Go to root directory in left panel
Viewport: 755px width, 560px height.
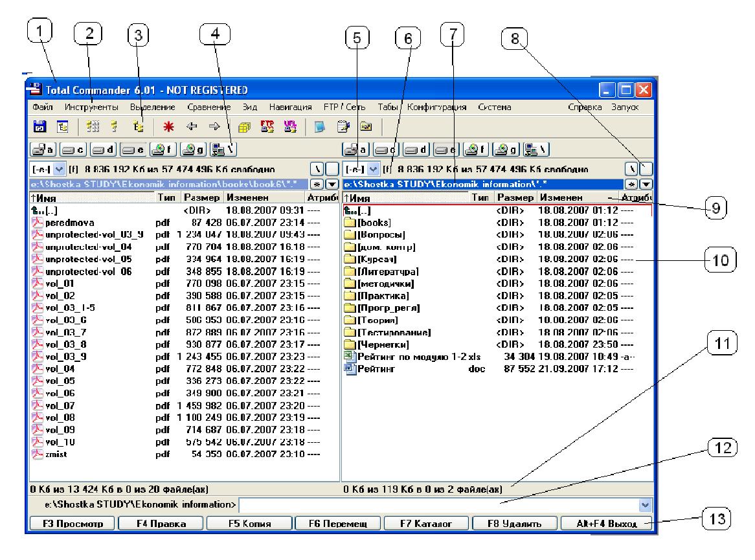(x=317, y=169)
